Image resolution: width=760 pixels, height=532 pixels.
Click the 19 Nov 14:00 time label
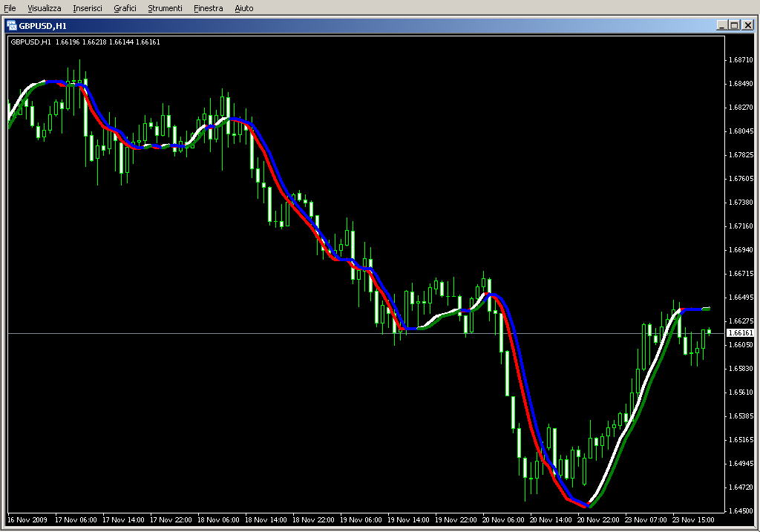click(408, 520)
